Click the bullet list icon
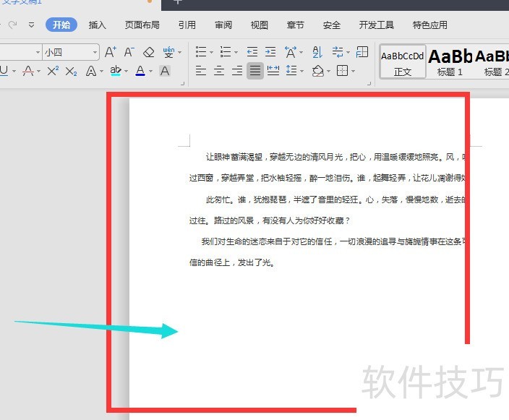Image resolution: width=509 pixels, height=420 pixels. pos(201,51)
